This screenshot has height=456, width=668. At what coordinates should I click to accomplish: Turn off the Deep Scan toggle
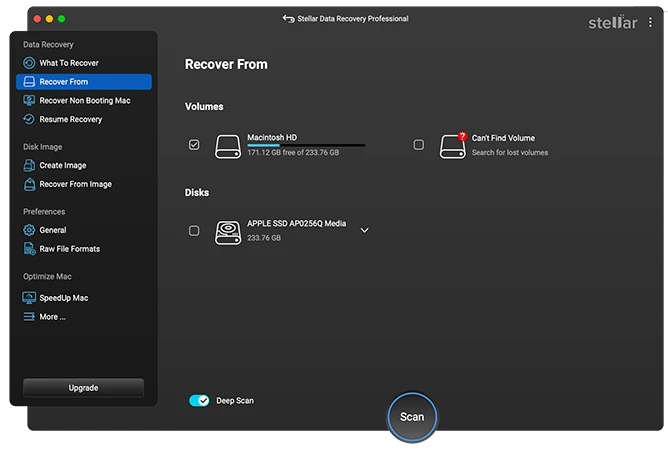point(199,401)
